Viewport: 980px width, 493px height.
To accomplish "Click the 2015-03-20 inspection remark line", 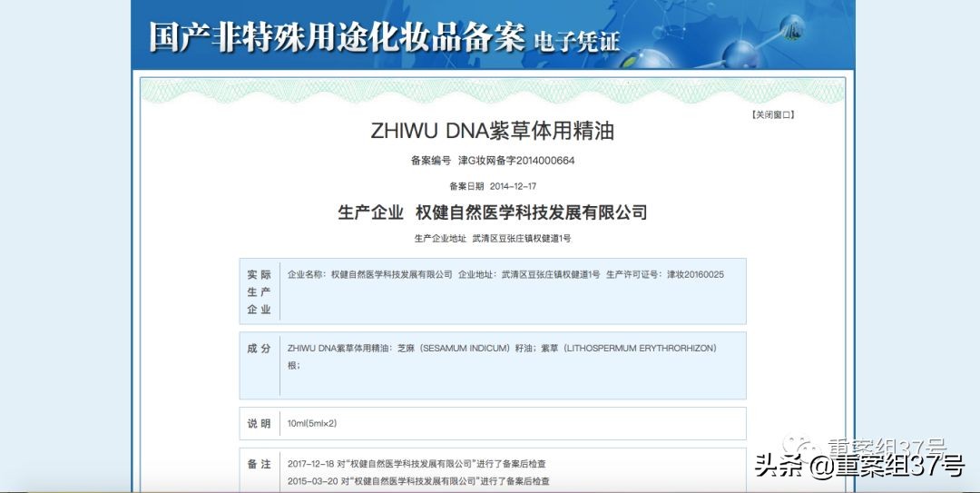I will point(418,482).
